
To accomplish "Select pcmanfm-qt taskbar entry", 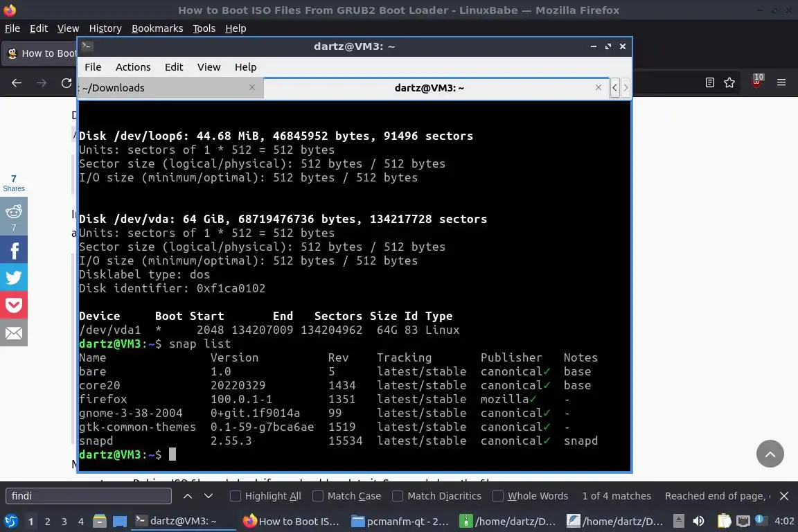I will [x=400, y=521].
